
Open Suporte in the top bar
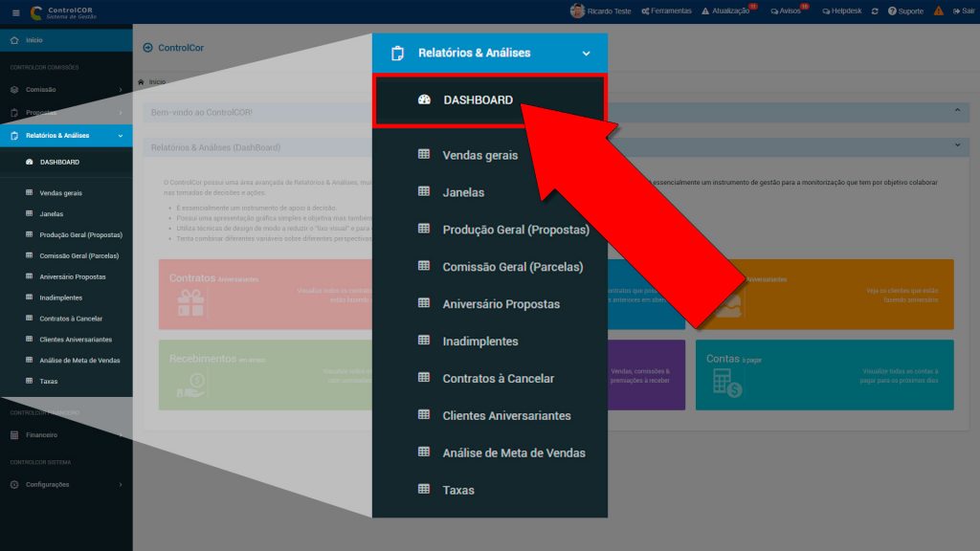(905, 11)
